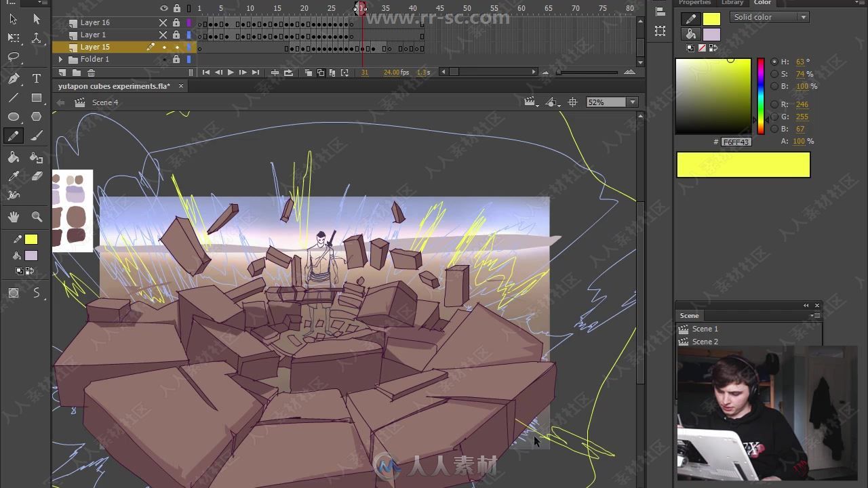
Task: Select the Lasso tool
Action: 14,58
